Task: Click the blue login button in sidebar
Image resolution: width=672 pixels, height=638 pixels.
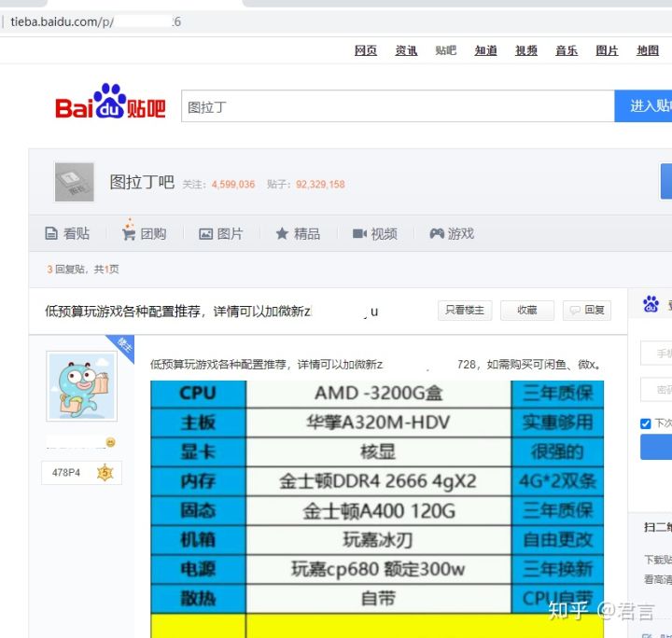Action: click(x=656, y=447)
